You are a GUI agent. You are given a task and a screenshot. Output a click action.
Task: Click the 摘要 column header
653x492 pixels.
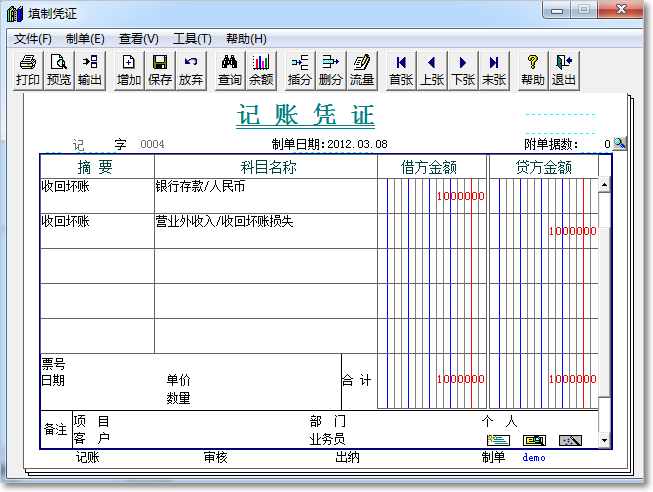point(97,167)
